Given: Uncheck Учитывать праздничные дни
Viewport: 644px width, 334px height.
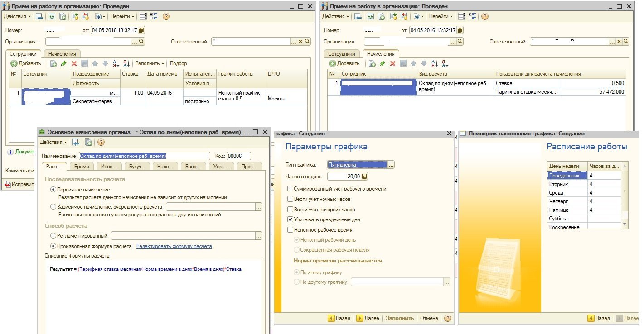Looking at the screenshot, I should coord(290,219).
